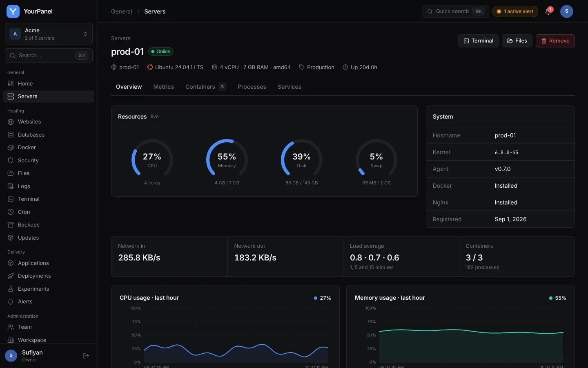The height and width of the screenshot is (368, 588).
Task: Switch to the Metrics tab
Action: click(x=163, y=87)
